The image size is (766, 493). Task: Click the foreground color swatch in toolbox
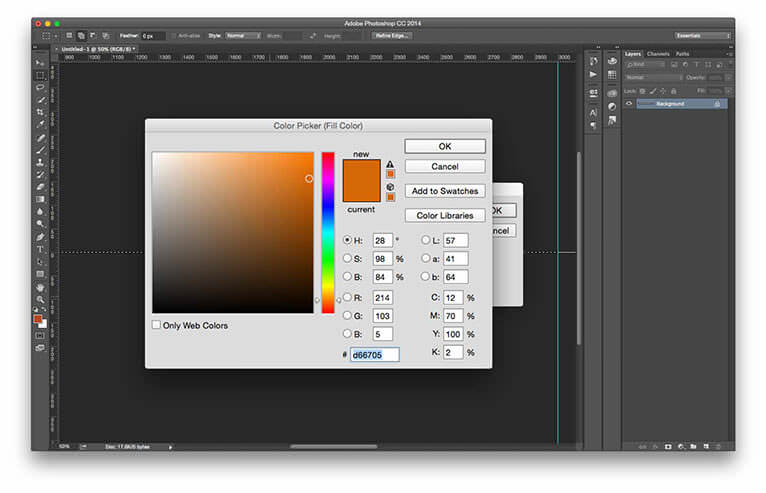(38, 319)
